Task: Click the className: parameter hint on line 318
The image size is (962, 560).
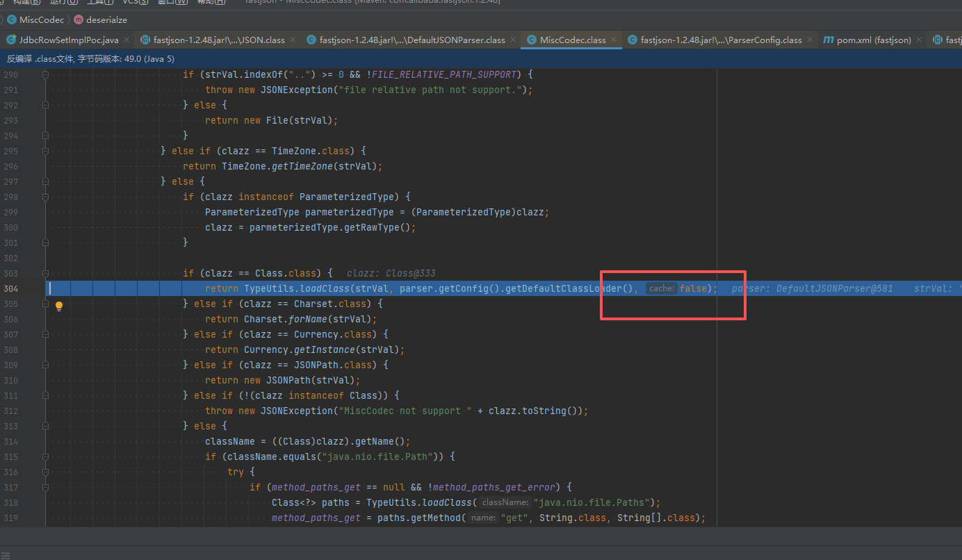Action: pyautogui.click(x=505, y=502)
